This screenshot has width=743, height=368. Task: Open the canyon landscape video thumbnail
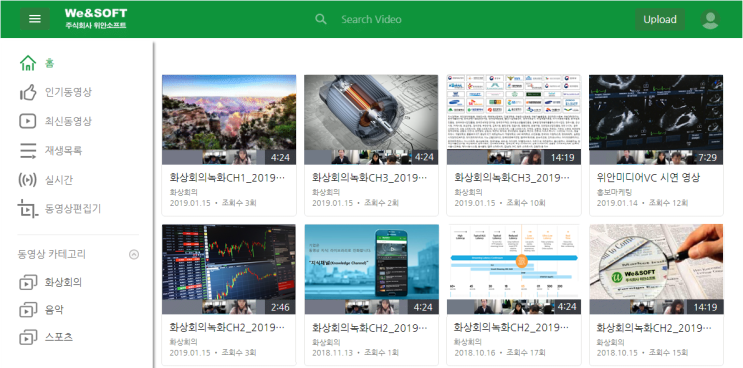pyautogui.click(x=229, y=119)
